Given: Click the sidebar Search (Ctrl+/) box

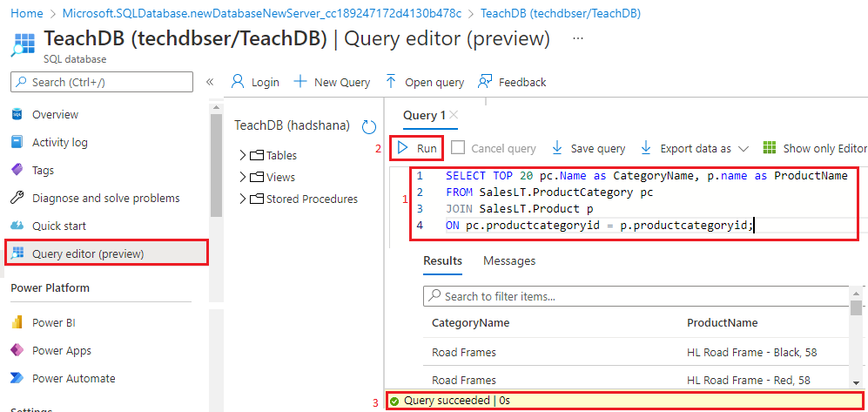Looking at the screenshot, I should click(x=102, y=82).
